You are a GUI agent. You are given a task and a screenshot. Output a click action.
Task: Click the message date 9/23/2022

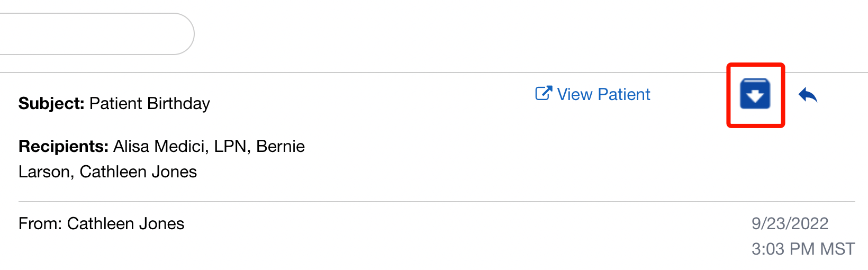pos(790,223)
